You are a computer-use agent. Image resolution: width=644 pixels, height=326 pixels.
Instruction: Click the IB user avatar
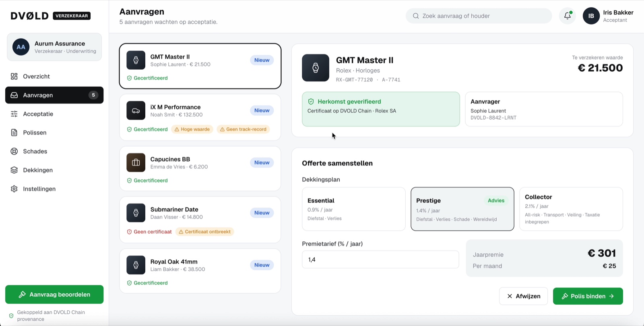(x=591, y=16)
